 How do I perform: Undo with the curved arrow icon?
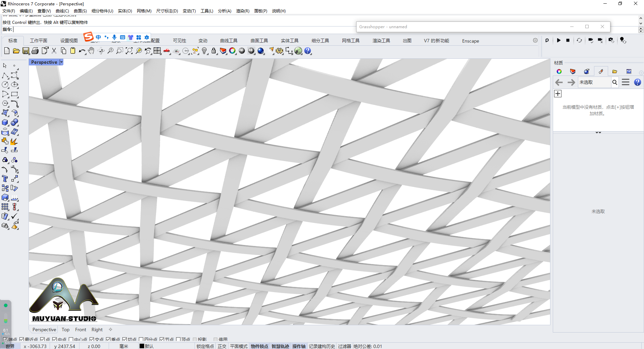point(82,51)
